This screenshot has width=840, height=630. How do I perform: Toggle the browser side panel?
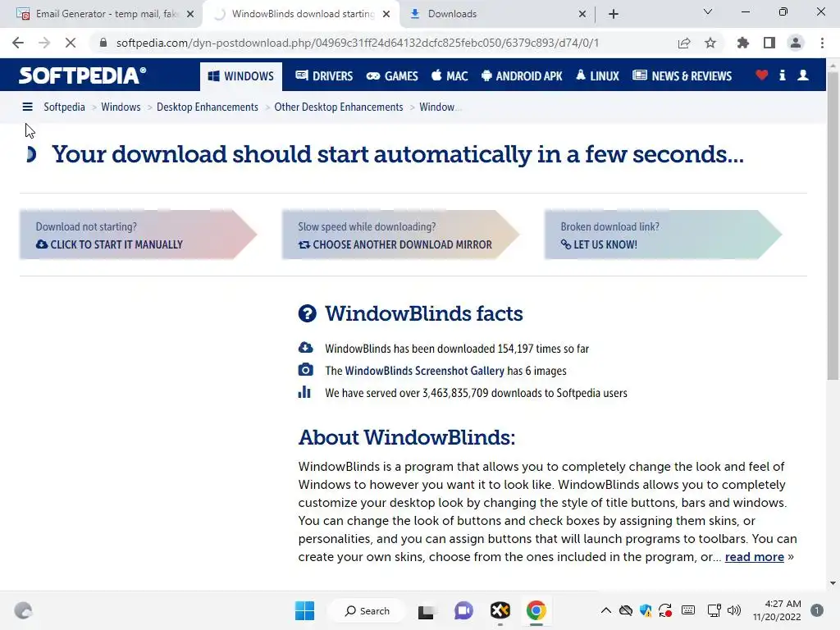[x=769, y=43]
